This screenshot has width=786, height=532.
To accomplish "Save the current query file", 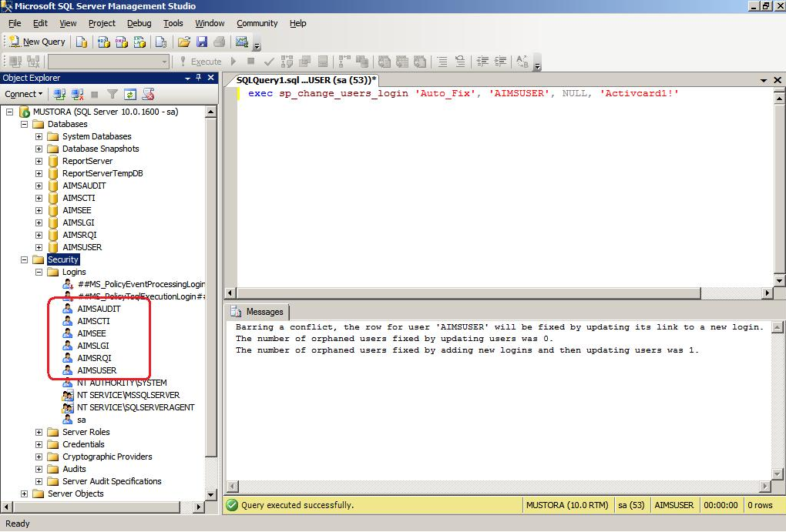I will [203, 42].
